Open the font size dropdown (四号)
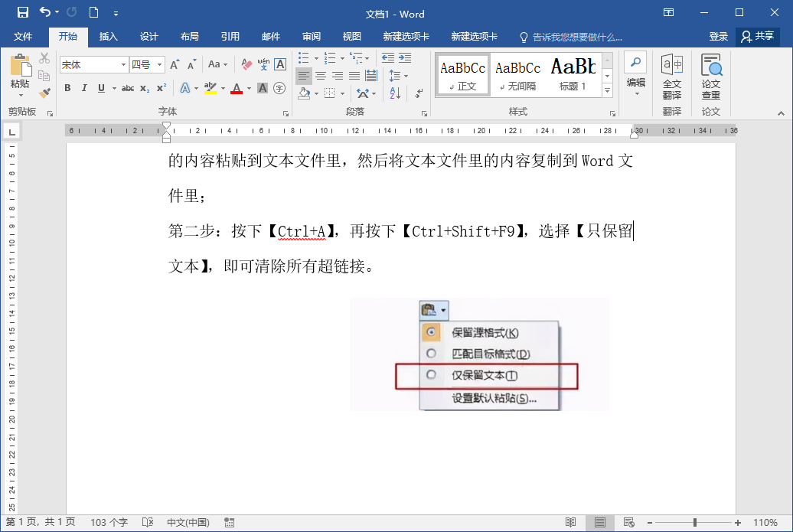The height and width of the screenshot is (532, 793). (159, 65)
